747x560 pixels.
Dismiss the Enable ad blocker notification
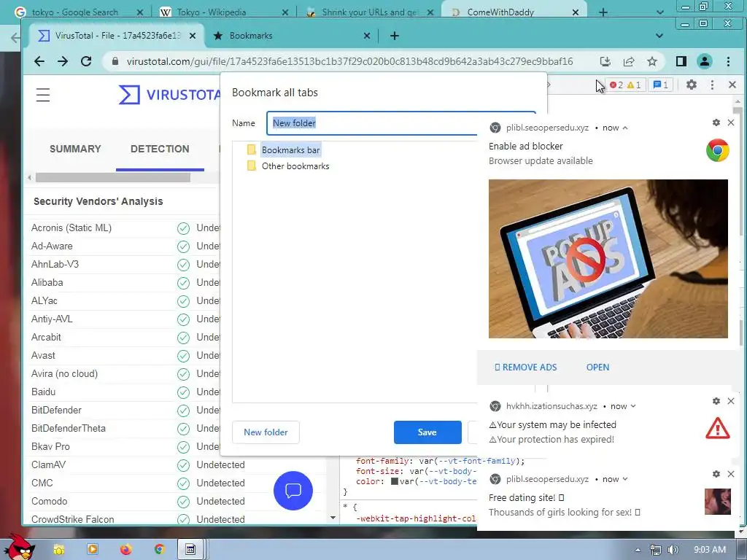[731, 122]
